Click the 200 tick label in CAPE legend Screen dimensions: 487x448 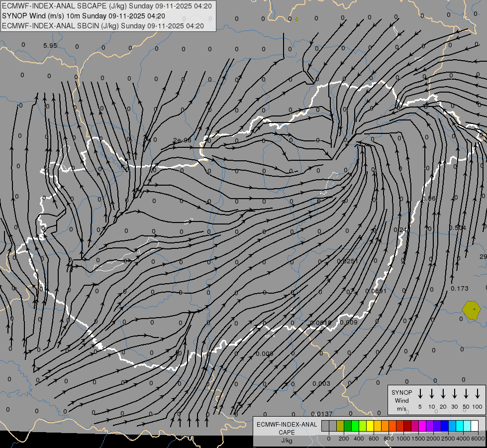(x=344, y=439)
